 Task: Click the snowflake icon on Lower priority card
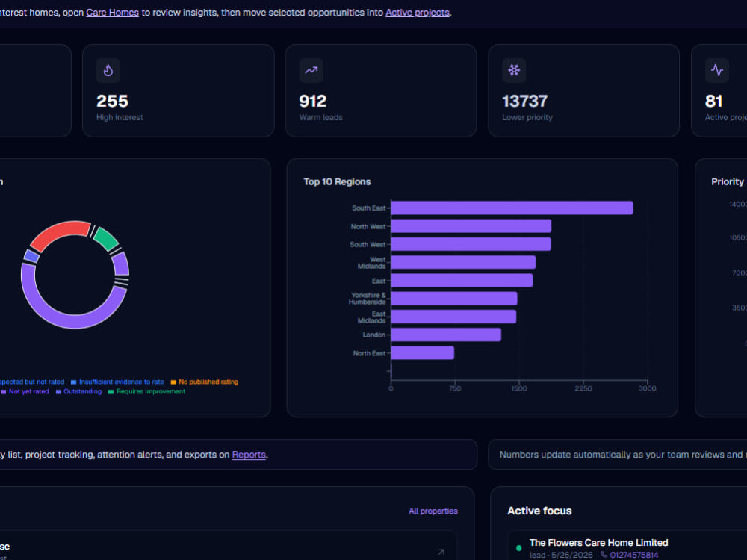(x=514, y=70)
